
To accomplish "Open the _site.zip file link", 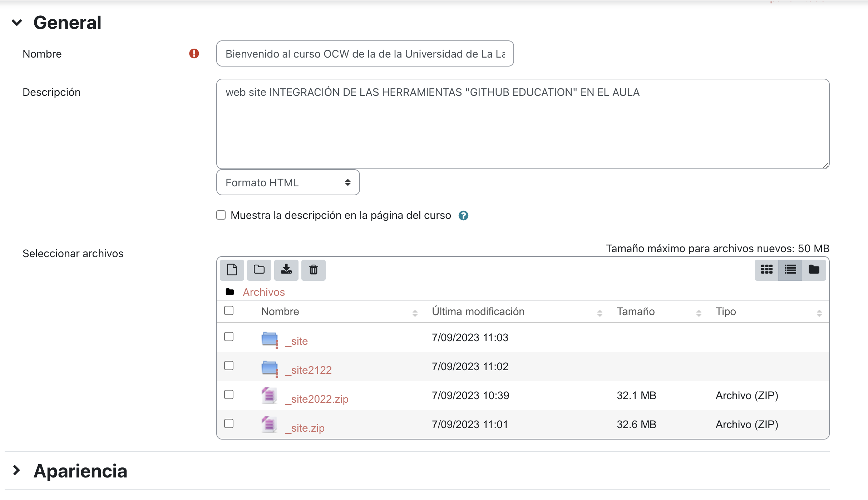I will [305, 428].
